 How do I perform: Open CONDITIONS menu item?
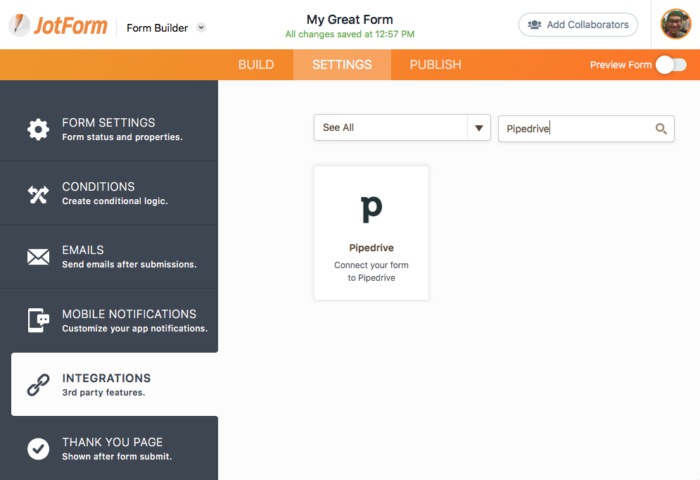point(109,193)
